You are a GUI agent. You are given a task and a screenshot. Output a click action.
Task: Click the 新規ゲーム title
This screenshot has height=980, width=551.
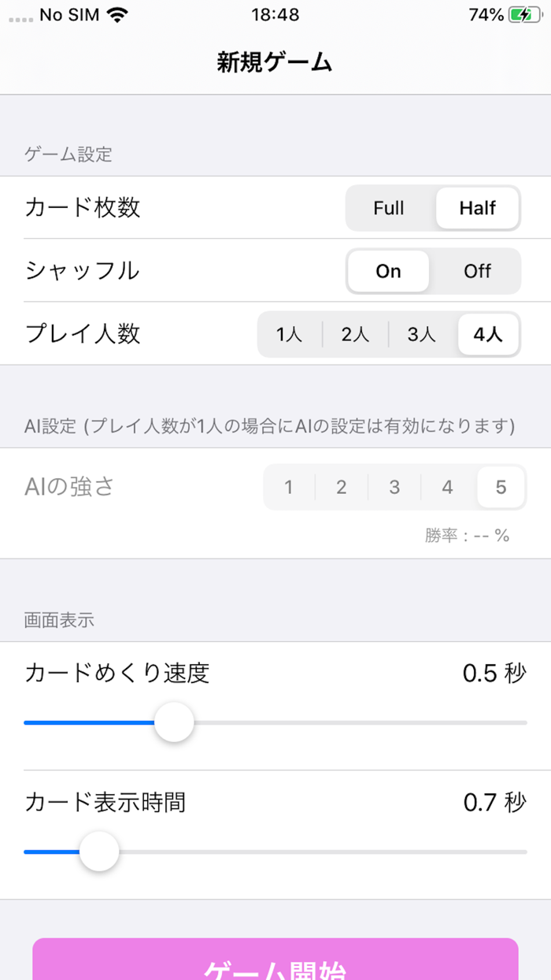(275, 60)
